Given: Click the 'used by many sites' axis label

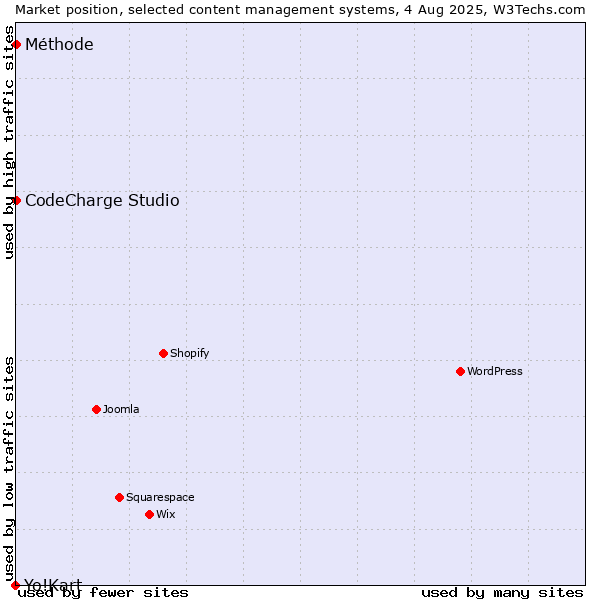Looking at the screenshot, I should tap(502, 593).
